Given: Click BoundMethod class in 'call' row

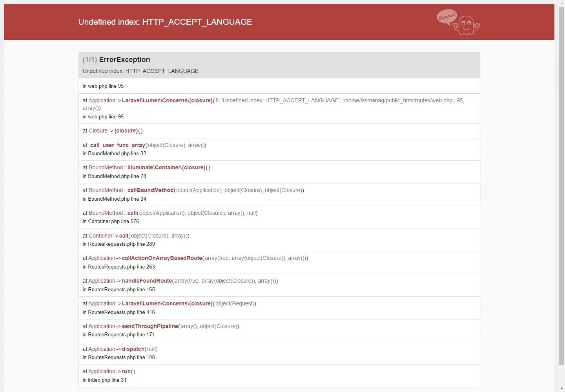Looking at the screenshot, I should coord(106,213).
